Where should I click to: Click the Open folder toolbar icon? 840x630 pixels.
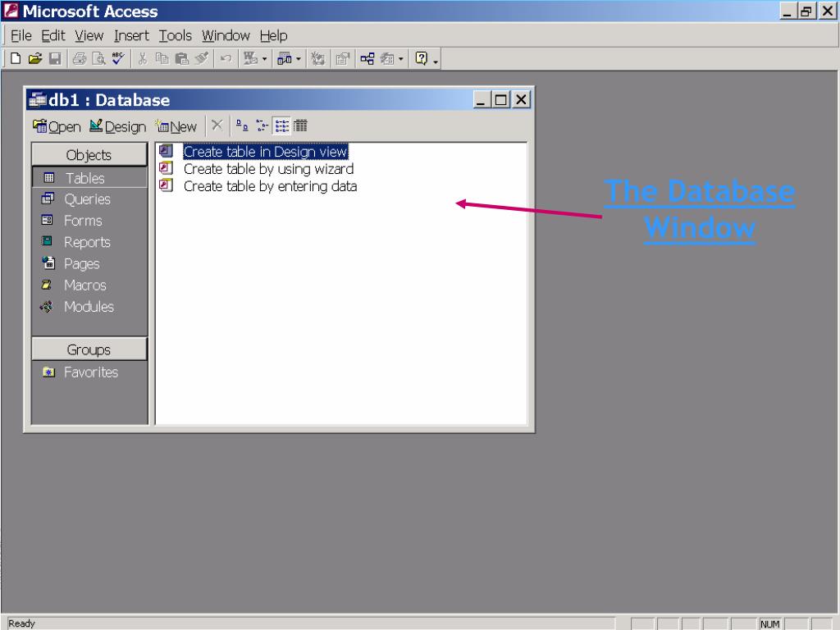point(35,58)
